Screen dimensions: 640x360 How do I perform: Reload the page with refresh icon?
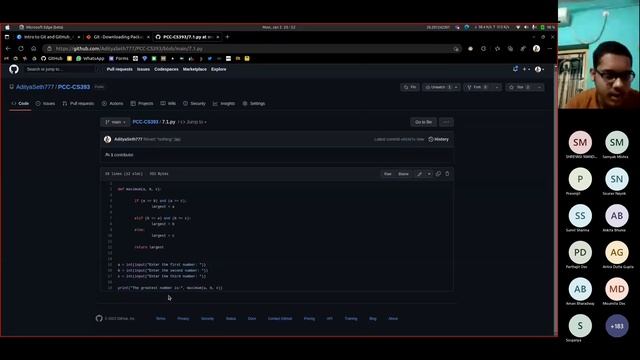pos(21,49)
